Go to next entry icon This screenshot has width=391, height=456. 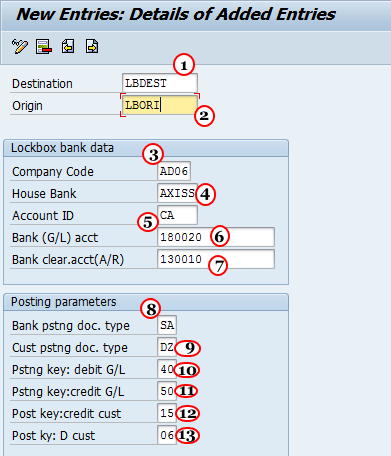pyautogui.click(x=92, y=46)
